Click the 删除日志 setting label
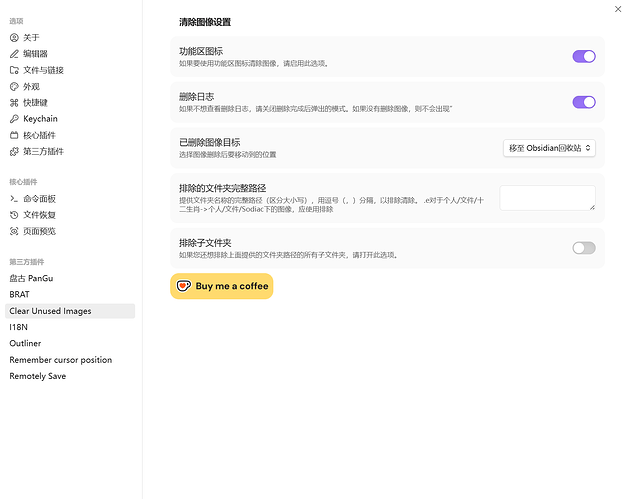 196,97
